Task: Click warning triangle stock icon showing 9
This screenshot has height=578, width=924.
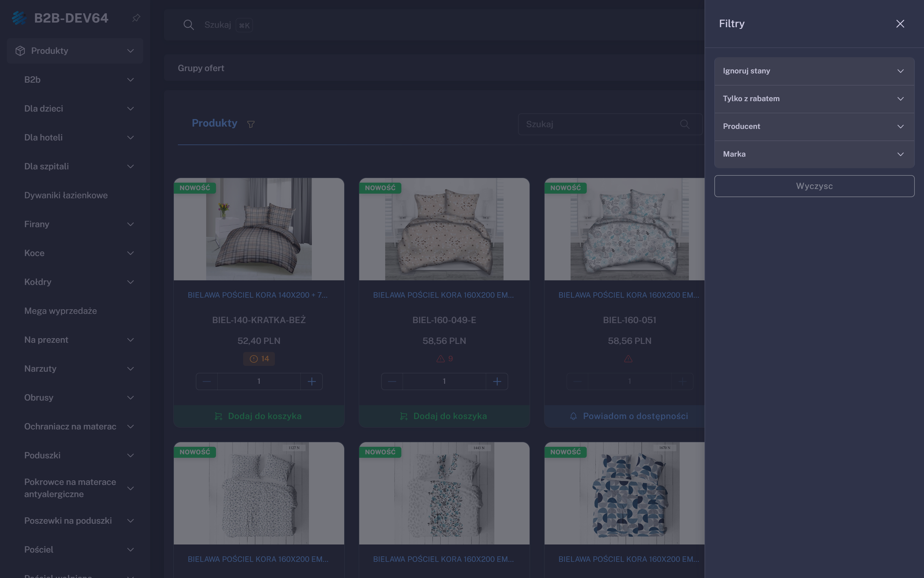Action: pyautogui.click(x=441, y=359)
